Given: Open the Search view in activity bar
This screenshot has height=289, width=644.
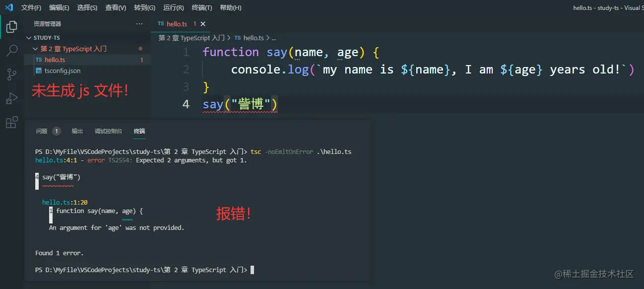Looking at the screenshot, I should point(11,51).
